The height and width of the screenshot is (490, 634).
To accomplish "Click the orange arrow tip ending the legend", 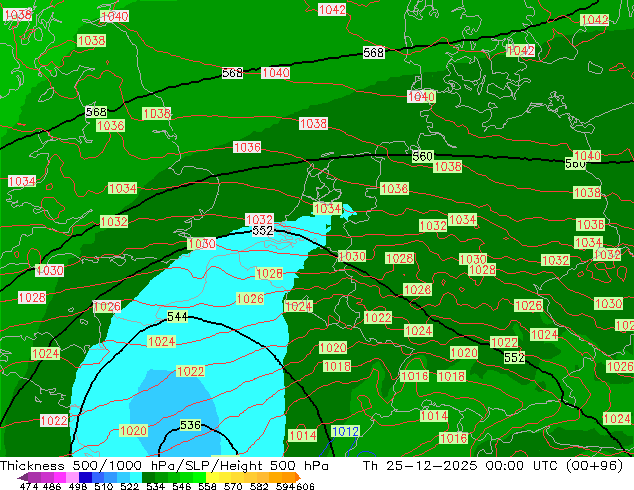I will (298, 477).
